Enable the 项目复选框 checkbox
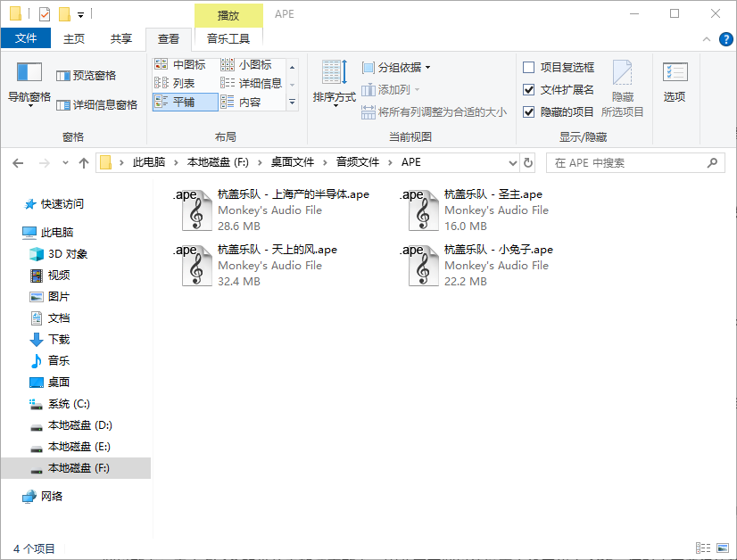Viewport: 737px width, 560px height. pos(528,68)
